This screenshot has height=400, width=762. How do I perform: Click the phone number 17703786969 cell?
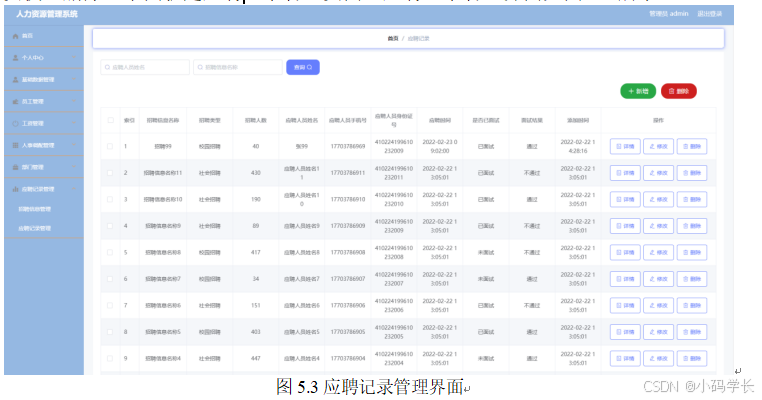pos(348,146)
